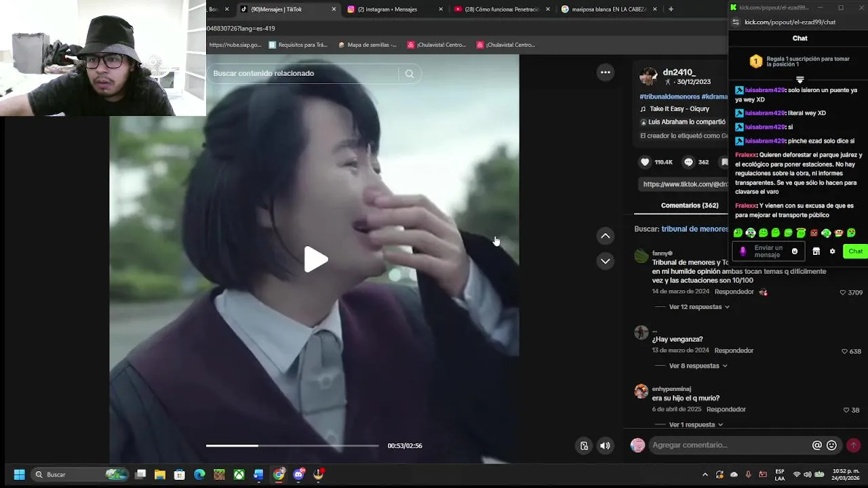Focus the 'Agregar comentario...' field
Screen dimensions: 868x488
[729, 445]
